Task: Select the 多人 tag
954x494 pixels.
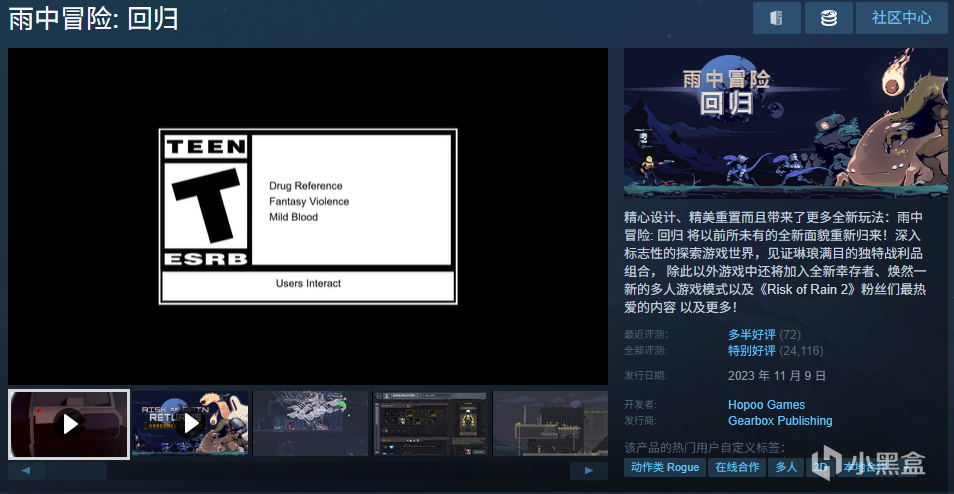Action: point(785,467)
